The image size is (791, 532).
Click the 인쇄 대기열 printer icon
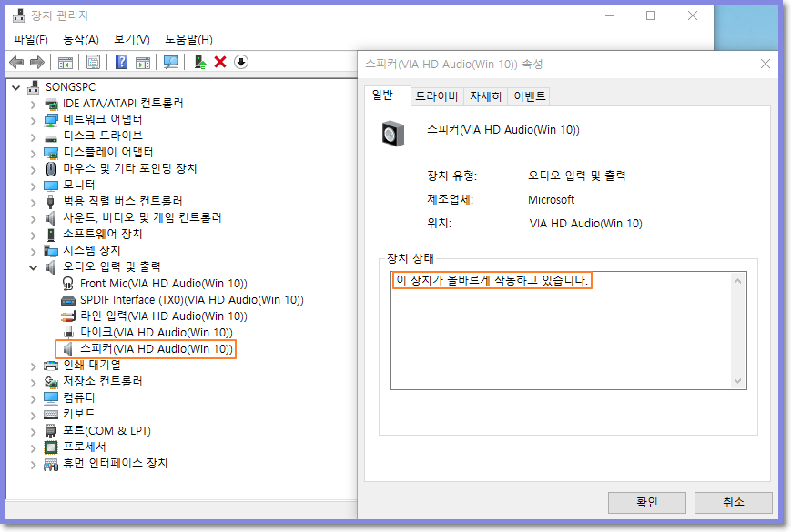click(x=50, y=366)
